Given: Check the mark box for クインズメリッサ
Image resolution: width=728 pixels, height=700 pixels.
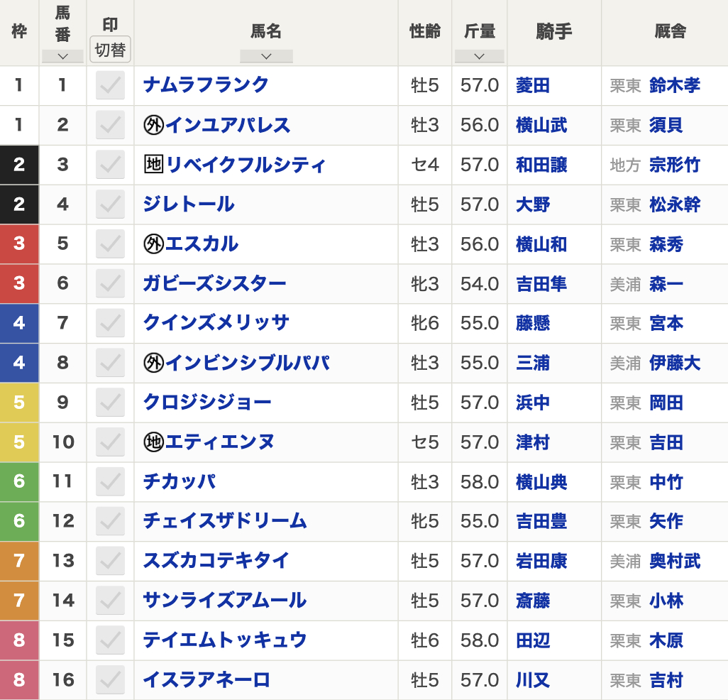Looking at the screenshot, I should pyautogui.click(x=111, y=323).
